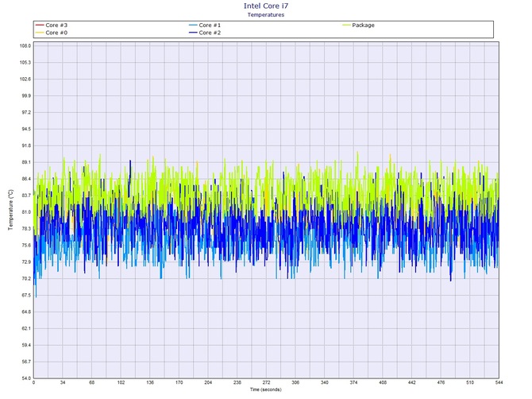Click the Core #3 legend entry

point(52,25)
